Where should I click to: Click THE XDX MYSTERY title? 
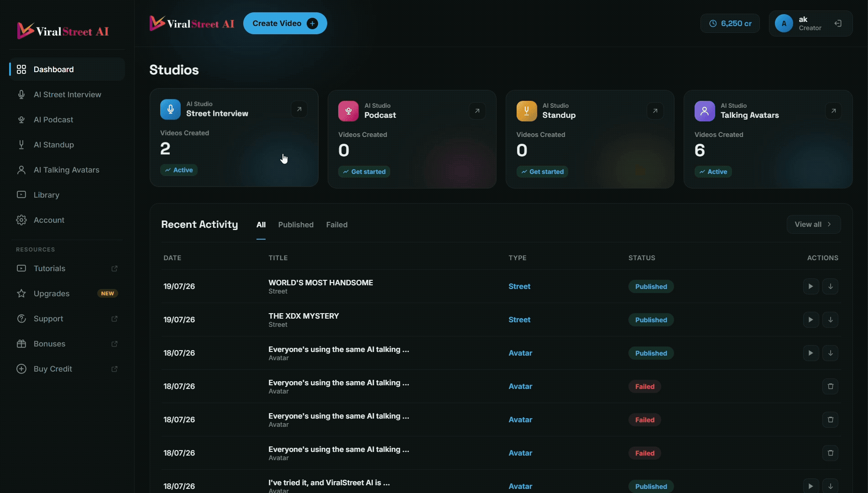pos(304,316)
